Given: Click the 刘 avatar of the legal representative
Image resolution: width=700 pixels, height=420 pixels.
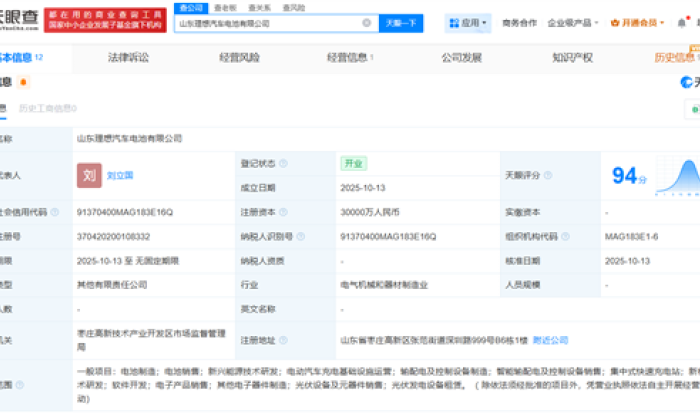Looking at the screenshot, I should pos(89,174).
